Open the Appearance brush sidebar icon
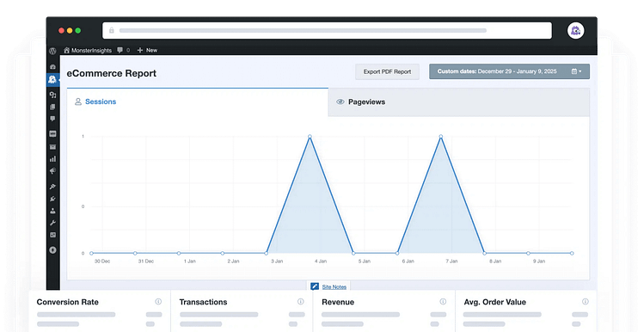 [52, 187]
